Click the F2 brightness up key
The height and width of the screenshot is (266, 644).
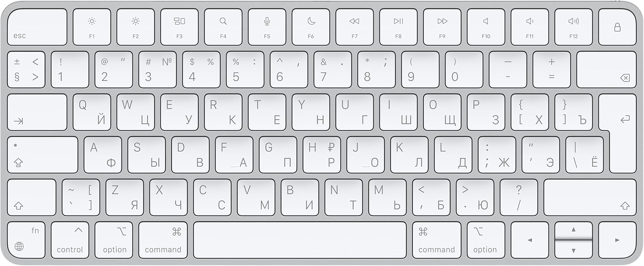point(135,27)
